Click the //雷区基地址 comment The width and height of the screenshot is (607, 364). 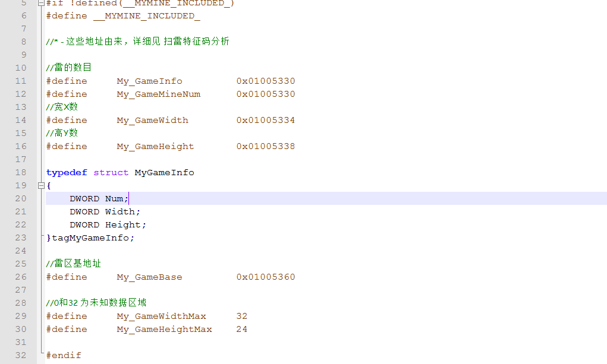[74, 264]
